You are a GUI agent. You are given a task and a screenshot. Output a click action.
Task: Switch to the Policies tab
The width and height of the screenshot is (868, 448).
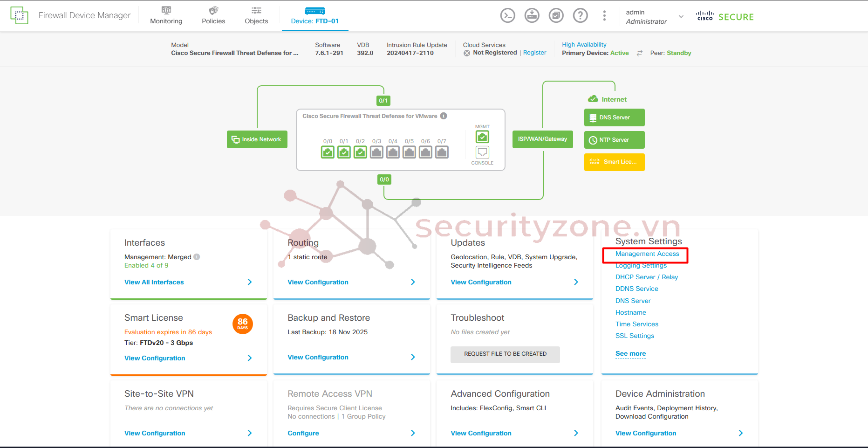213,16
